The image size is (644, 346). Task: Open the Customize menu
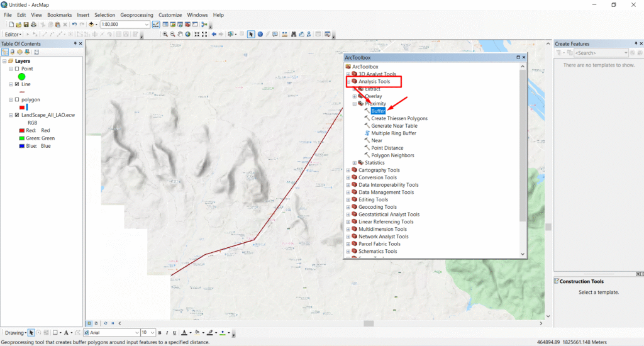(x=170, y=15)
